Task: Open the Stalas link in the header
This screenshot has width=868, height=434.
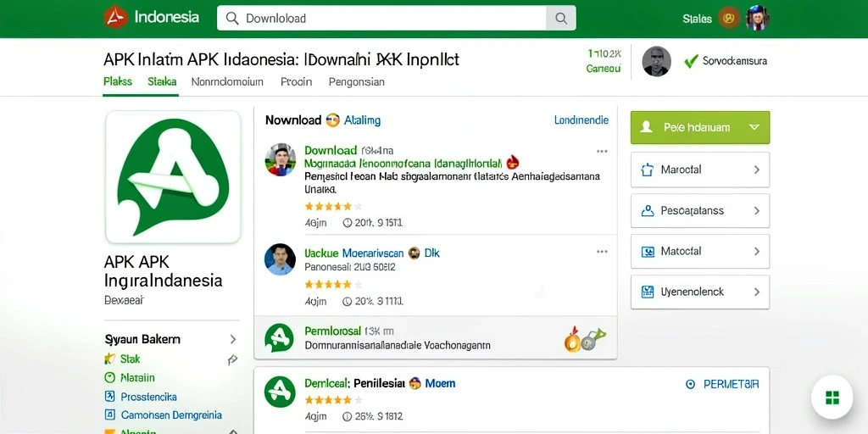Action: [697, 19]
